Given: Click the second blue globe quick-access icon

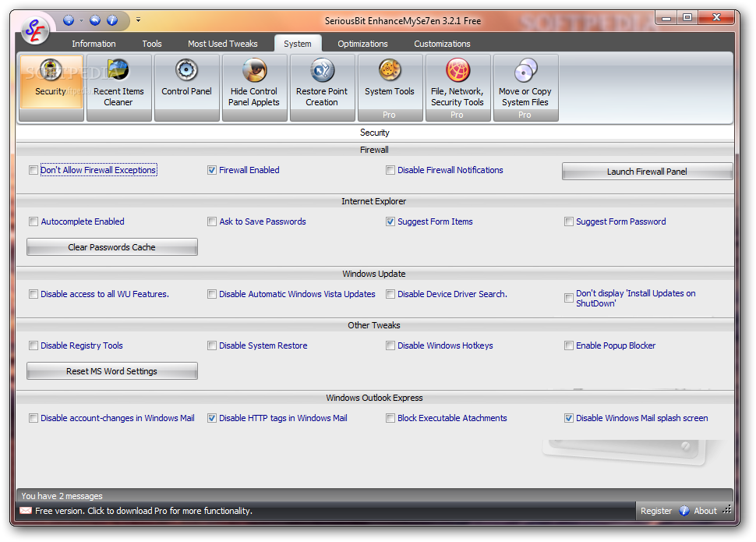Looking at the screenshot, I should pyautogui.click(x=95, y=19).
